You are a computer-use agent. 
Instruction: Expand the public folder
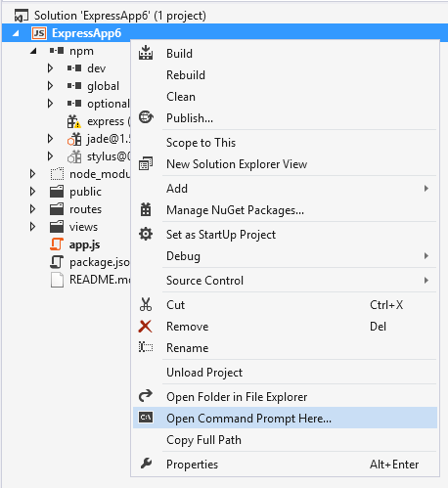pos(32,192)
